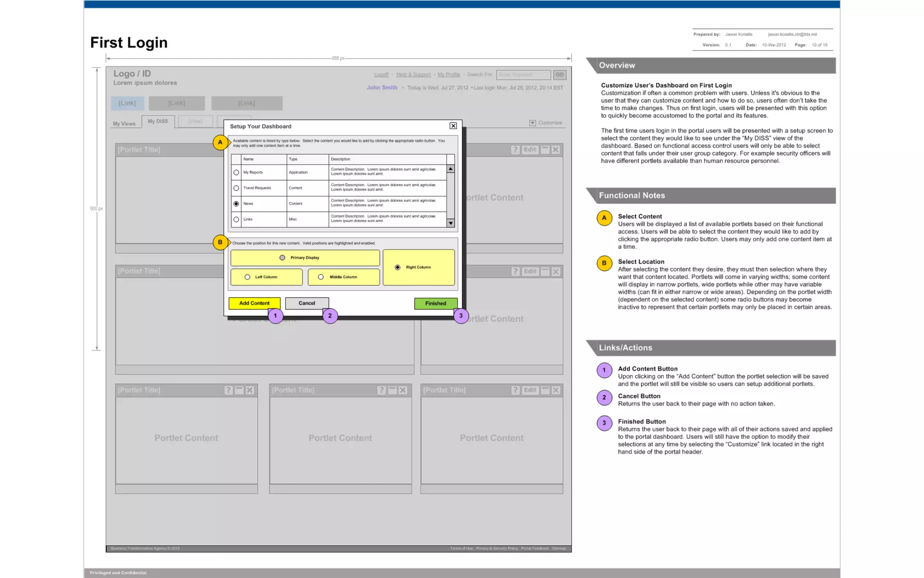
Task: Pick the Middle Column position radio
Action: click(x=321, y=277)
